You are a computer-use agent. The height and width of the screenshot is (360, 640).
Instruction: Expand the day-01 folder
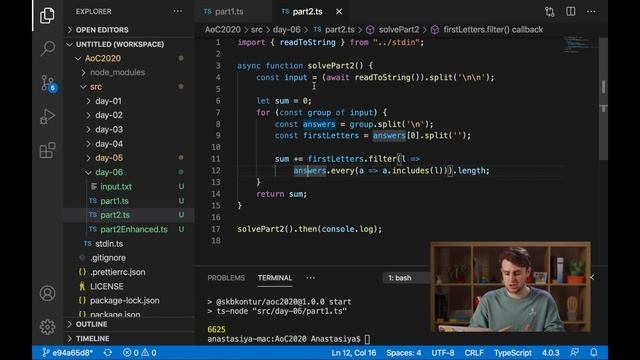pos(129,101)
